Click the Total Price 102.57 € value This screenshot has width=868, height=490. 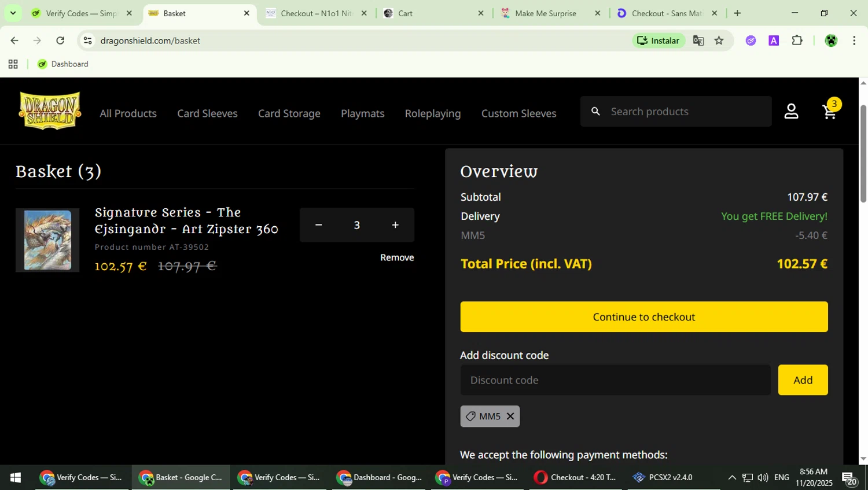point(802,264)
